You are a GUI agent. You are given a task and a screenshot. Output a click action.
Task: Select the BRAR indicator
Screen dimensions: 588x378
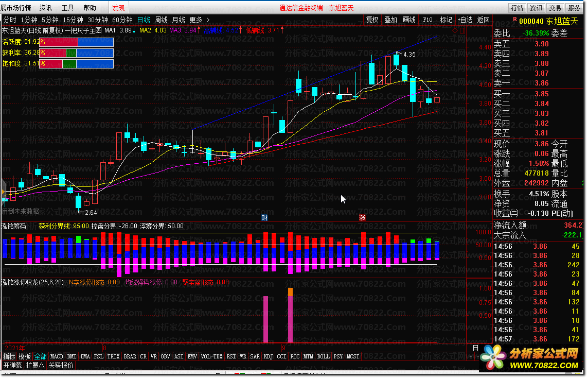[x=130, y=356]
